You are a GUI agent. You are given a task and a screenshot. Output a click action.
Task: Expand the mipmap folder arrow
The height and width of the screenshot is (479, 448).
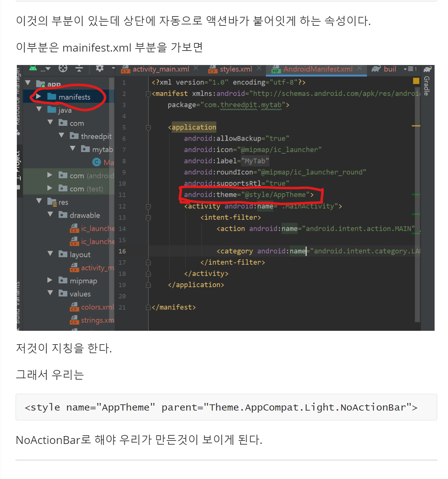pos(50,280)
